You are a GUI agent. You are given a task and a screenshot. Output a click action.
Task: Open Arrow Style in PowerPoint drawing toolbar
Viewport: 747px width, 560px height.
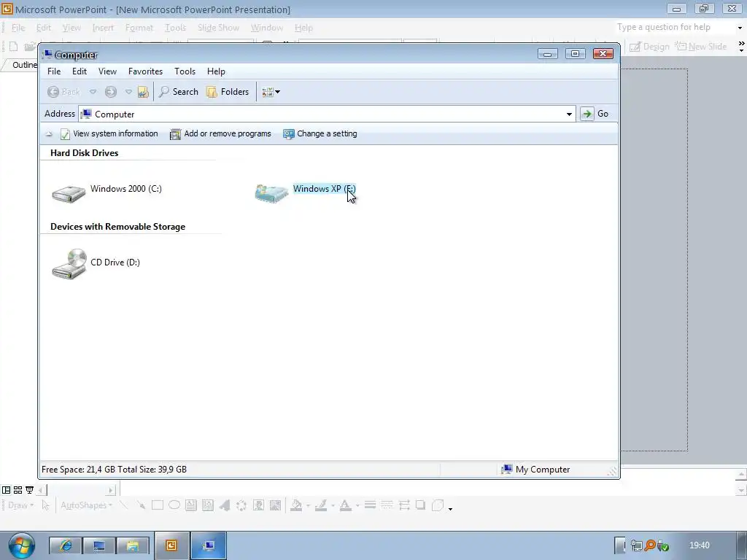pyautogui.click(x=404, y=505)
